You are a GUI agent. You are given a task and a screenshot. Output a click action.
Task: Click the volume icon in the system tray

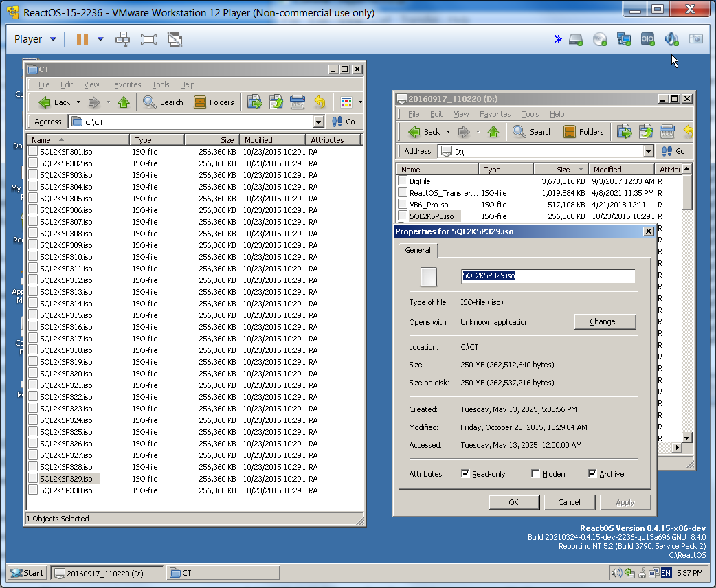(616, 573)
